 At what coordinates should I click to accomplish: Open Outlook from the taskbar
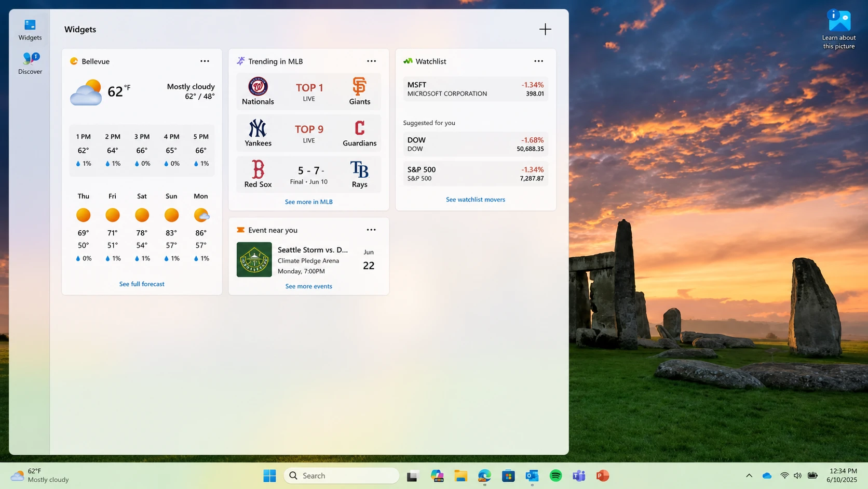pyautogui.click(x=532, y=475)
